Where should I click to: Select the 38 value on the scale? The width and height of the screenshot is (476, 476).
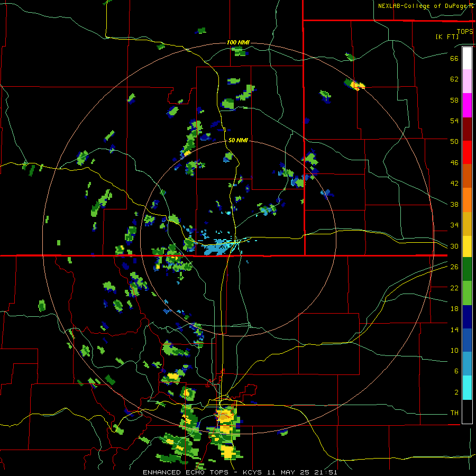tap(454, 204)
